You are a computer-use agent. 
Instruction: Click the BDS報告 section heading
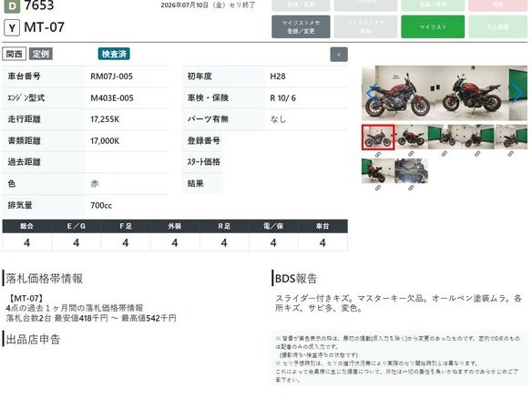coord(296,279)
